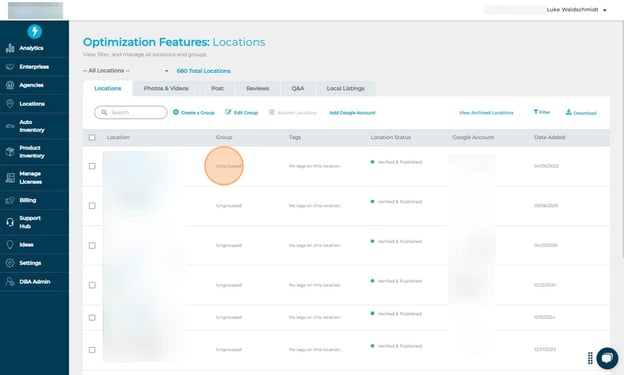Click the Add Google Account link

coord(352,113)
